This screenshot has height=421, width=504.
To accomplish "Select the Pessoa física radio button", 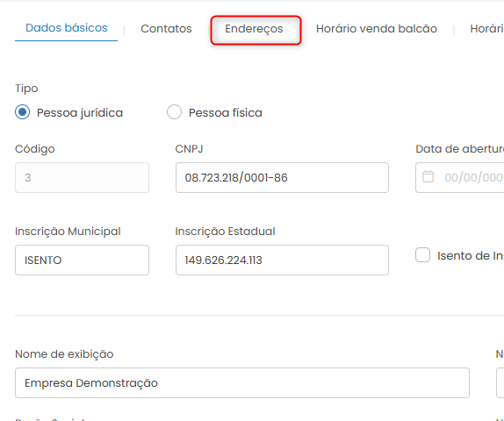I will coord(174,112).
